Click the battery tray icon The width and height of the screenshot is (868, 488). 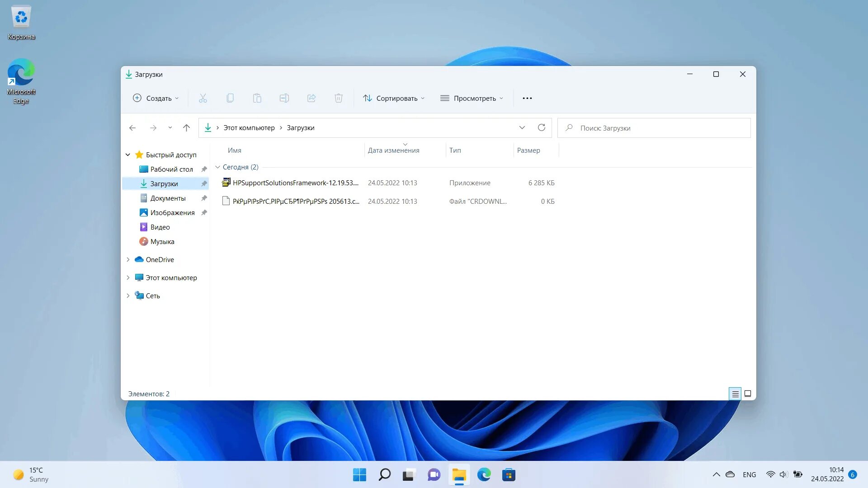[798, 474]
